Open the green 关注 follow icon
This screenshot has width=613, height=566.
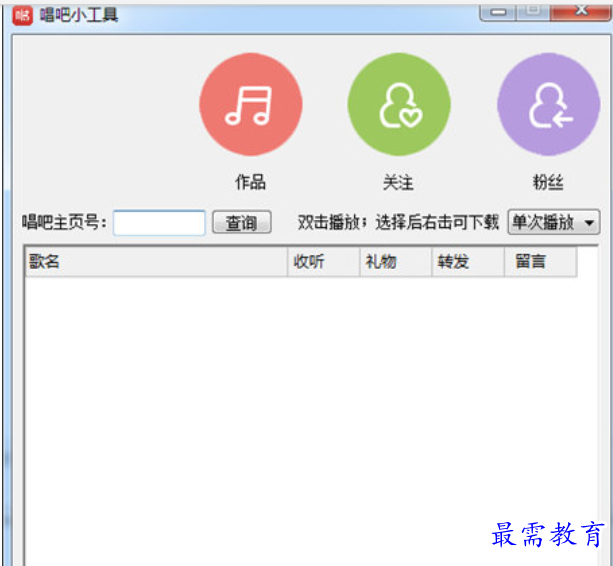coord(399,104)
